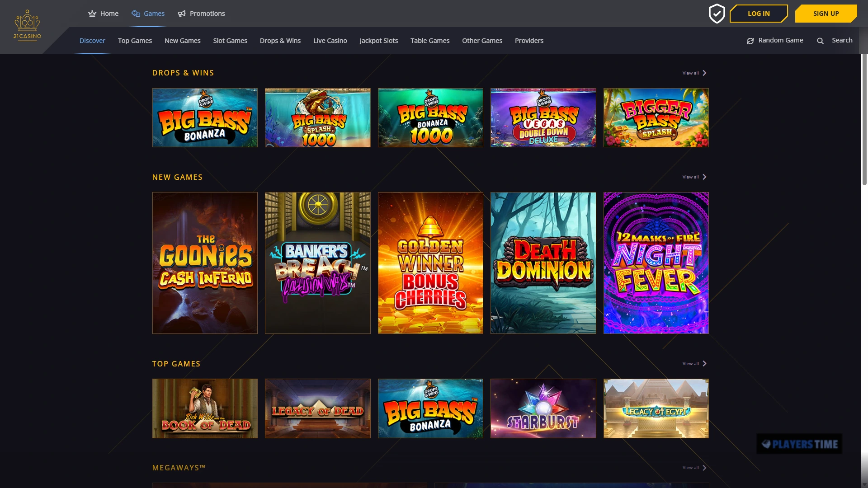
Task: Open Death Dominion game
Action: pyautogui.click(x=543, y=263)
